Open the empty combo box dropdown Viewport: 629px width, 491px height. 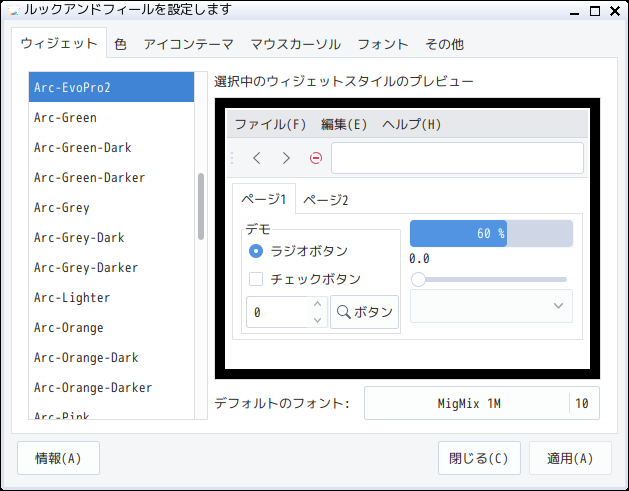491,306
